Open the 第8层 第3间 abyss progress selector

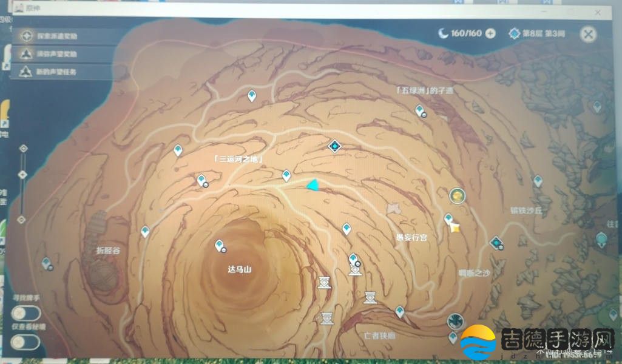tap(537, 33)
